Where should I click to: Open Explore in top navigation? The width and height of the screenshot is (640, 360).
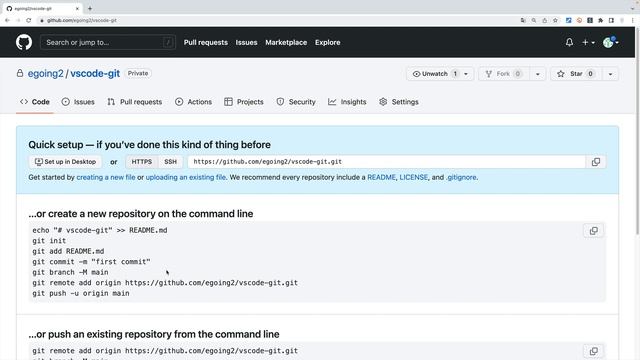point(327,42)
